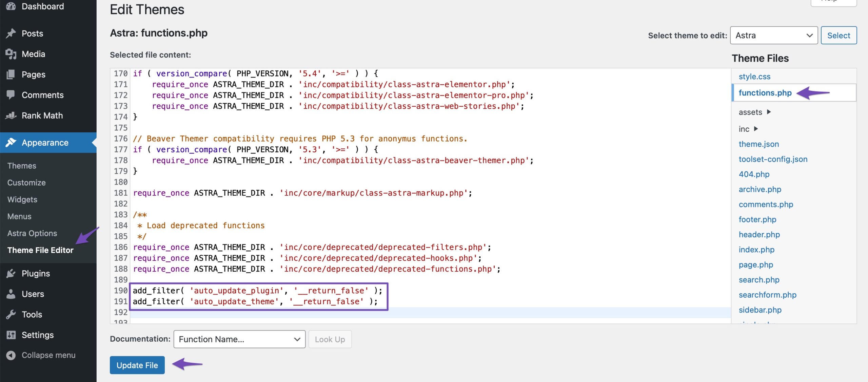Expand the assets folder in Theme Files
The height and width of the screenshot is (382, 868).
[x=768, y=112]
